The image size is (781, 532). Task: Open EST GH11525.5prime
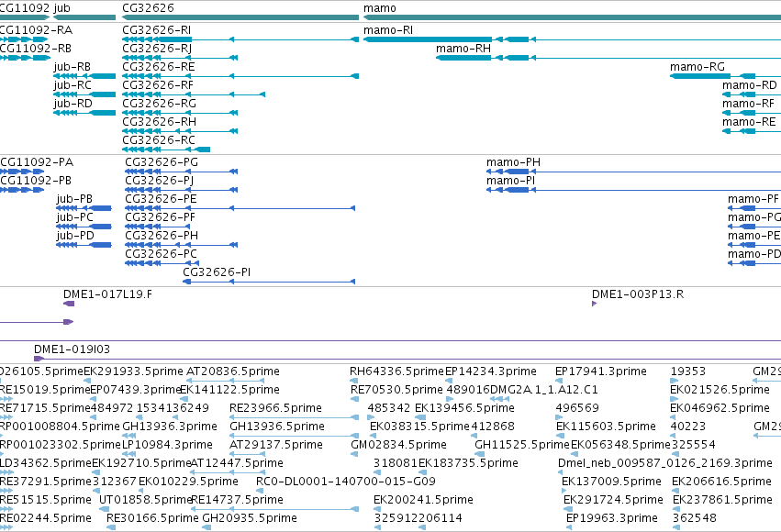522,446
